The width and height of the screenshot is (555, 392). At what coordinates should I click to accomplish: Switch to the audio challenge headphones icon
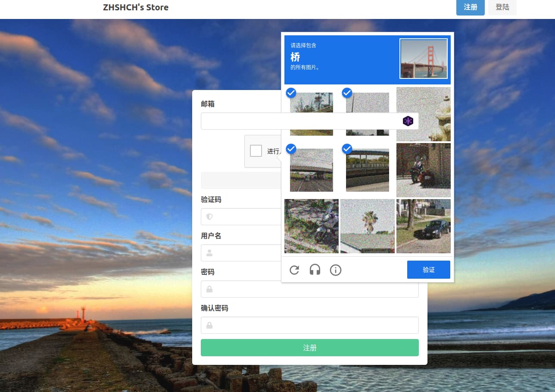click(315, 270)
